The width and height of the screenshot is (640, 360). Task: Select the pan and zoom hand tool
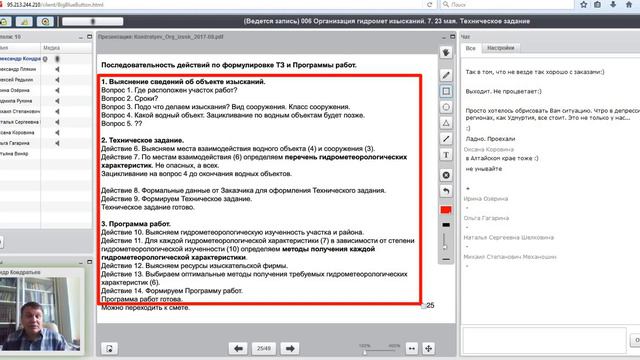[x=446, y=53]
